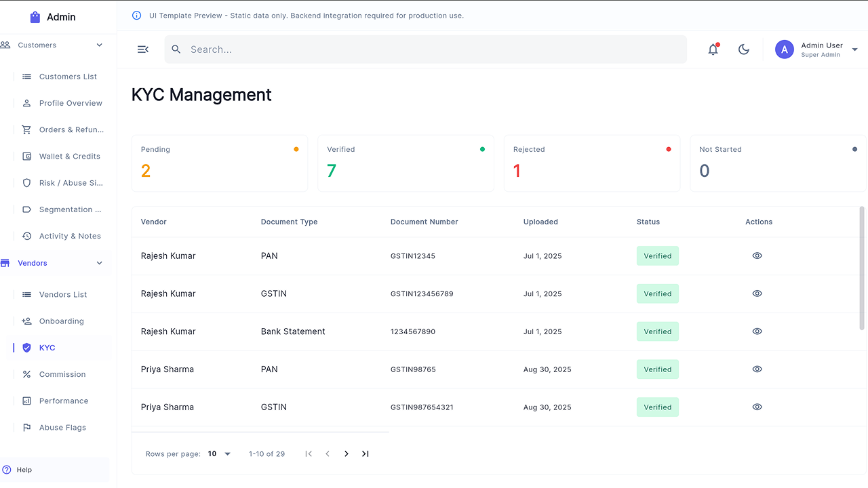The image size is (868, 488).
Task: Click the Wallet & Credits wallet icon
Action: tap(27, 156)
